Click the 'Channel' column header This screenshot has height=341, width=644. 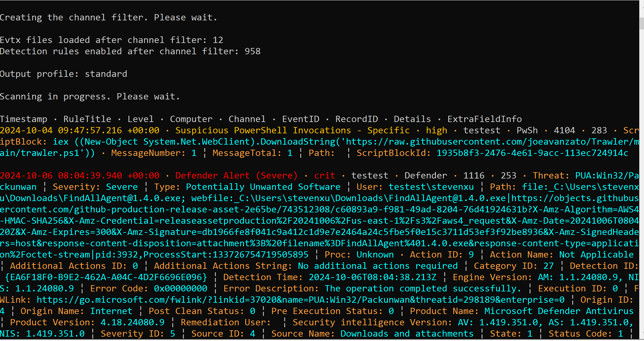click(x=247, y=119)
